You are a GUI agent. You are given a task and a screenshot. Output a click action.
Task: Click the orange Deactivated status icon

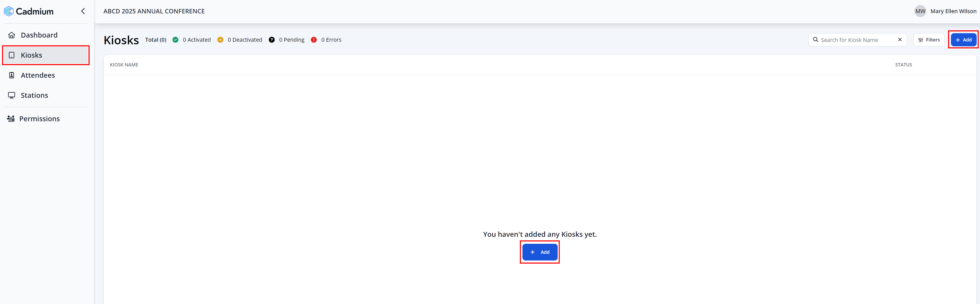point(220,40)
